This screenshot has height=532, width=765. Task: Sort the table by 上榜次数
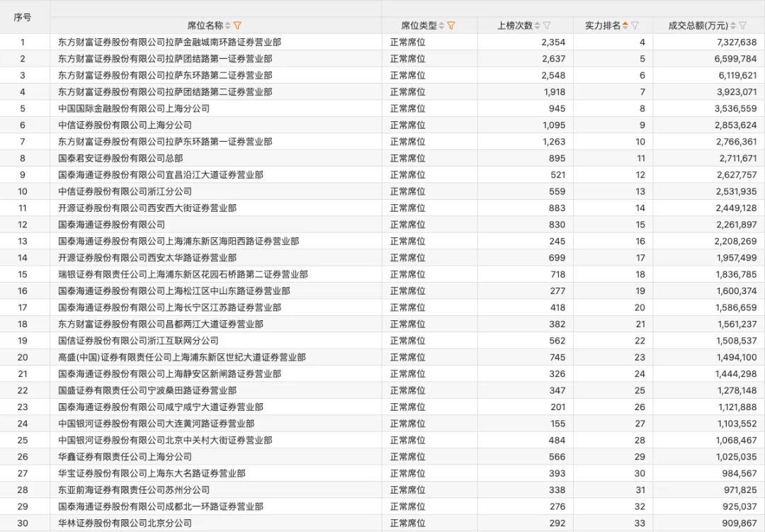click(538, 26)
